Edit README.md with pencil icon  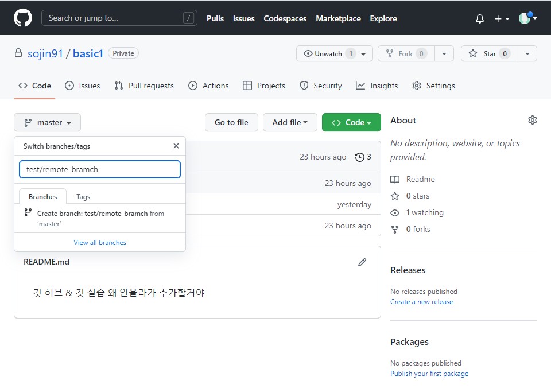pyautogui.click(x=362, y=262)
